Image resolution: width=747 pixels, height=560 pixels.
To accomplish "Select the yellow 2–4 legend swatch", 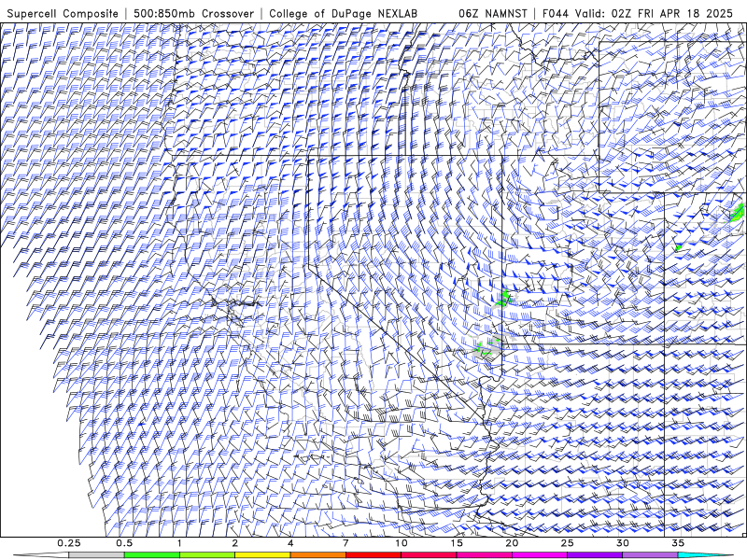I will (262, 555).
